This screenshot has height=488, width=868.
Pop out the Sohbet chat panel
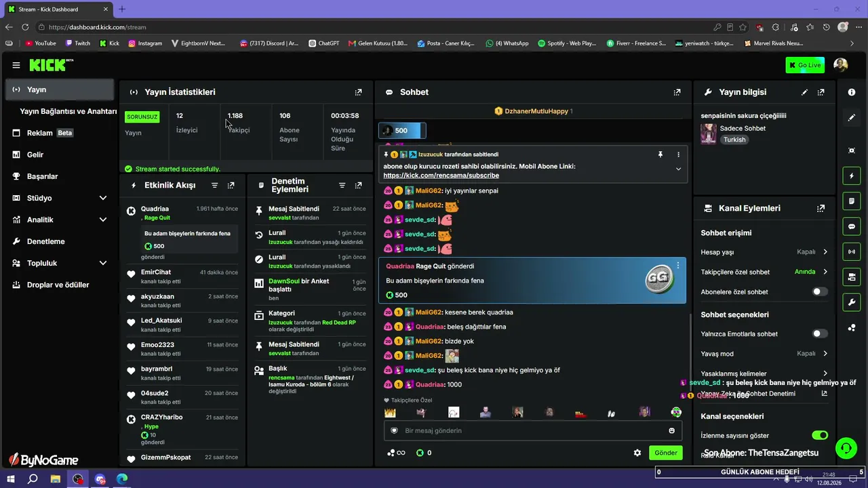tap(677, 92)
